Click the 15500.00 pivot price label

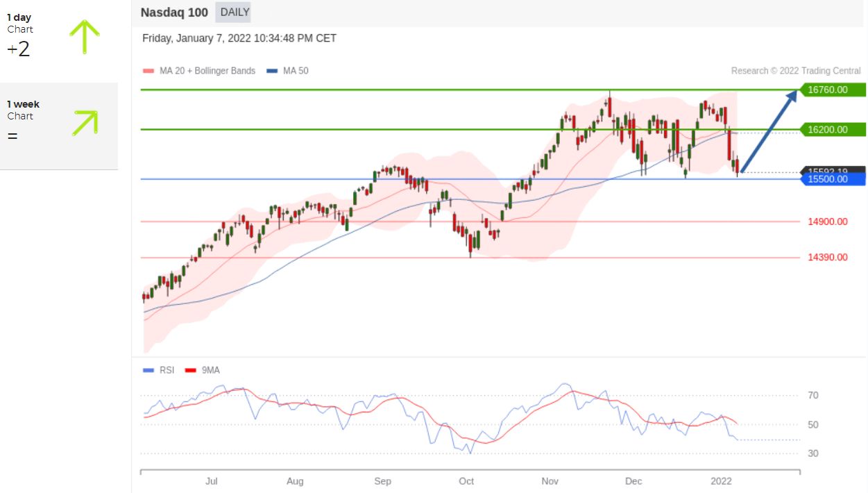click(x=833, y=179)
